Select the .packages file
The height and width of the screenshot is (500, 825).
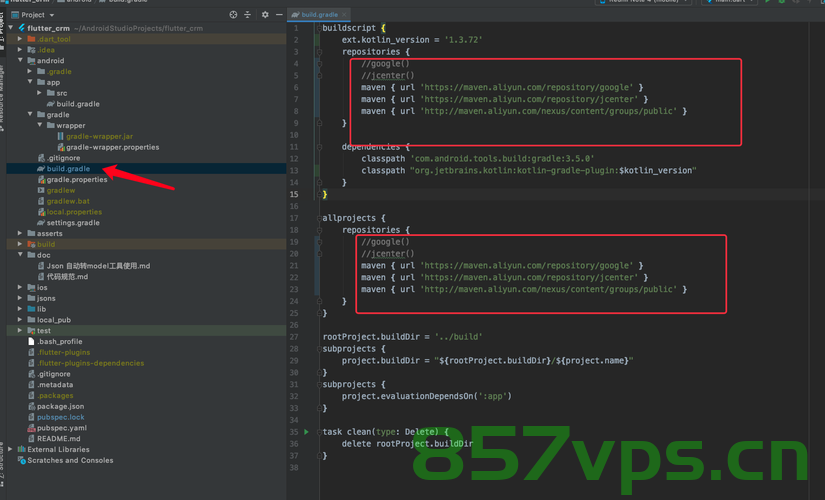pyautogui.click(x=55, y=395)
